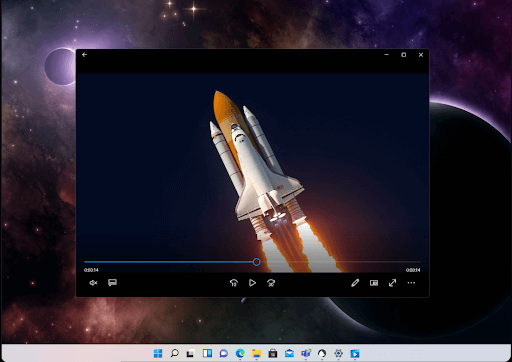Close the video player window
The image size is (512, 362).
pos(421,55)
